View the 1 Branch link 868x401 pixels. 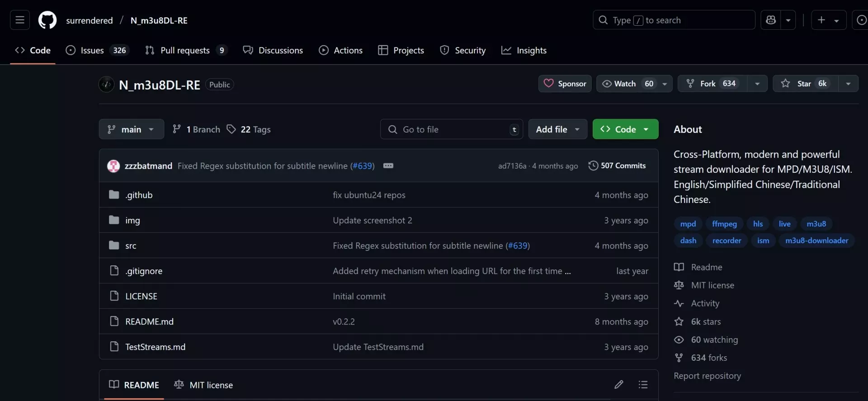[196, 129]
